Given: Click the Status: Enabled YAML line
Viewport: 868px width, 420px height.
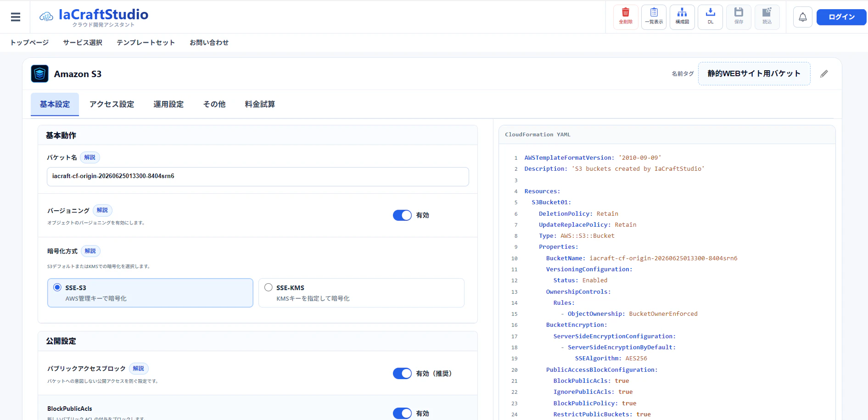Looking at the screenshot, I should [x=580, y=280].
